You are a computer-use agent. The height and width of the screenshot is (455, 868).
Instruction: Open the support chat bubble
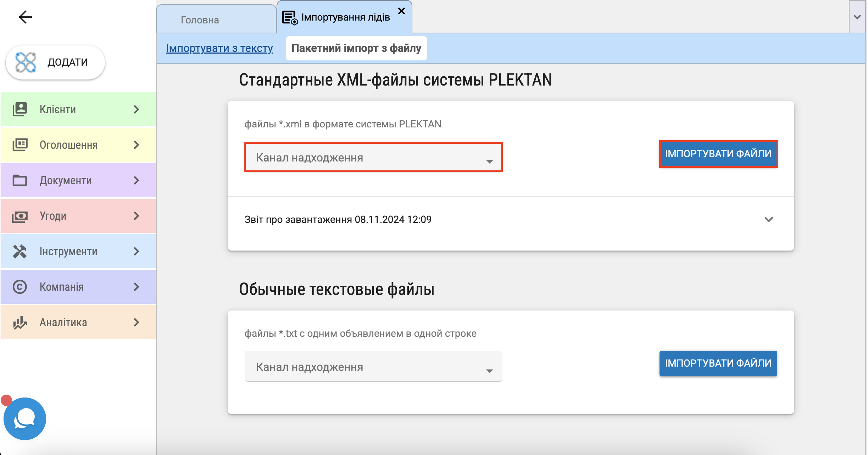pyautogui.click(x=25, y=419)
